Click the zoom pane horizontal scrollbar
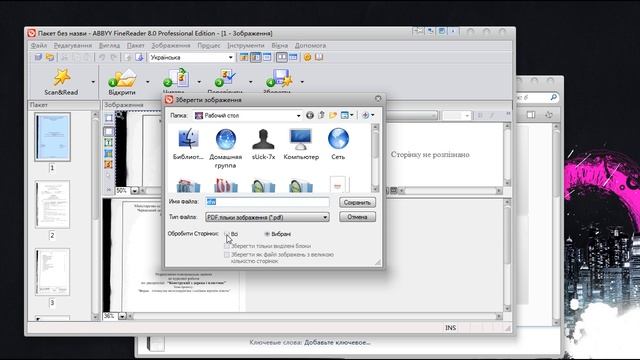Image resolution: width=640 pixels, height=360 pixels. pos(314,316)
